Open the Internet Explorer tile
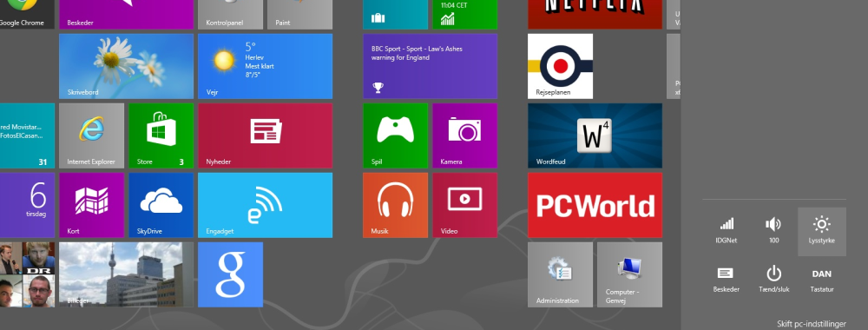This screenshot has height=330, width=868. tap(91, 135)
